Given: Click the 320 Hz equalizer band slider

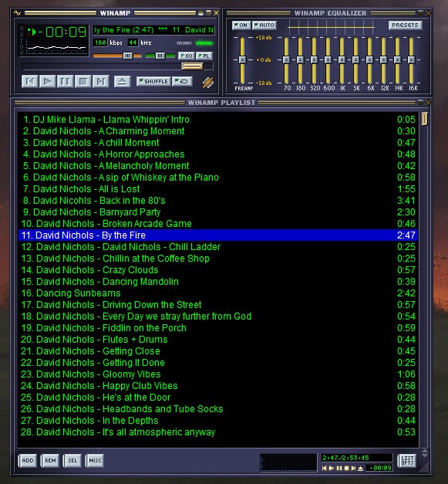Looking at the screenshot, I should pos(314,59).
